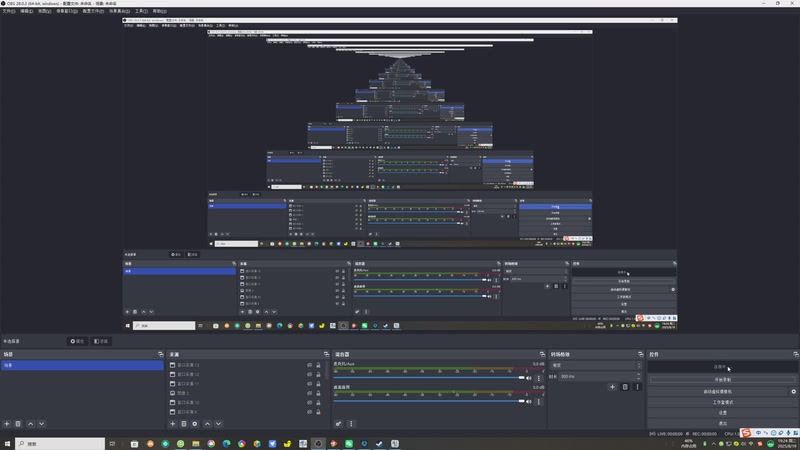Open the 视图 (View) menu
Screen dimensions: 800x450
tap(44, 11)
